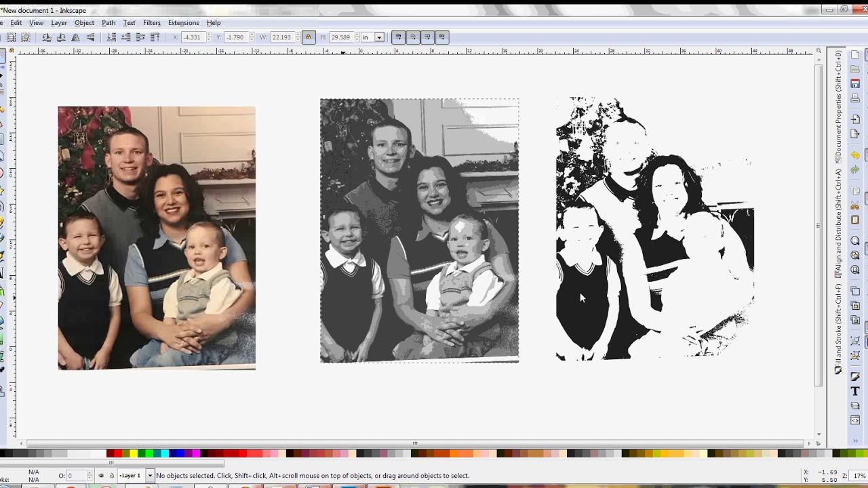Viewport: 868px width, 488px height.
Task: Flip the selection horizontally
Action: [75, 37]
